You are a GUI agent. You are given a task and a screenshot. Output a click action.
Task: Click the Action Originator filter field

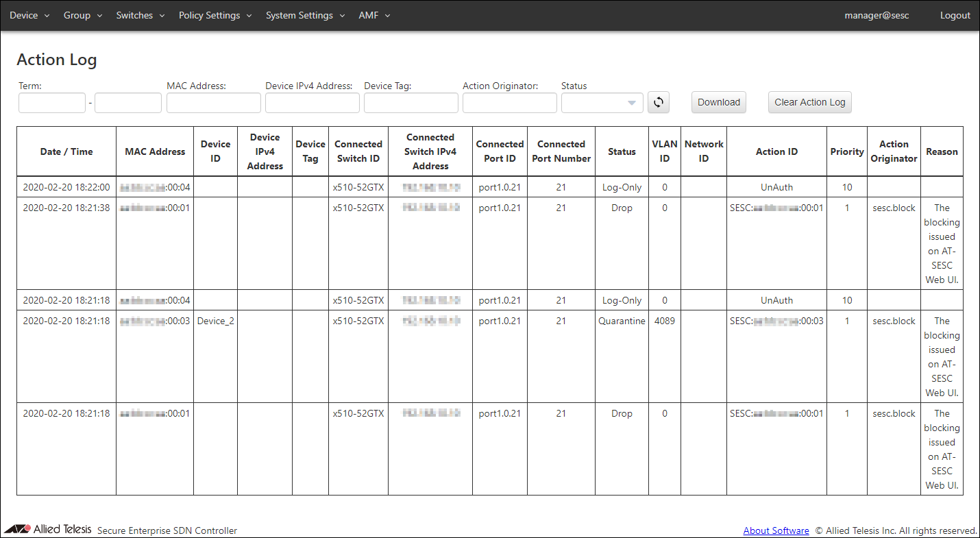[510, 103]
